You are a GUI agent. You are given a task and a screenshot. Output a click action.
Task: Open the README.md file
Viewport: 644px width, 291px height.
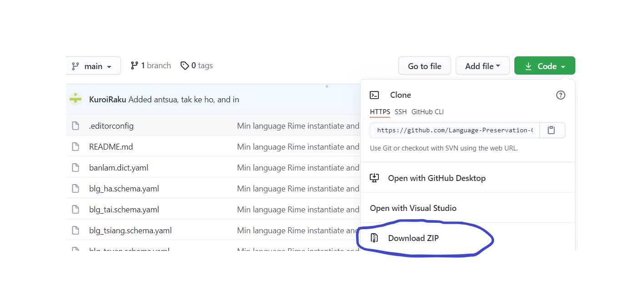click(x=111, y=147)
